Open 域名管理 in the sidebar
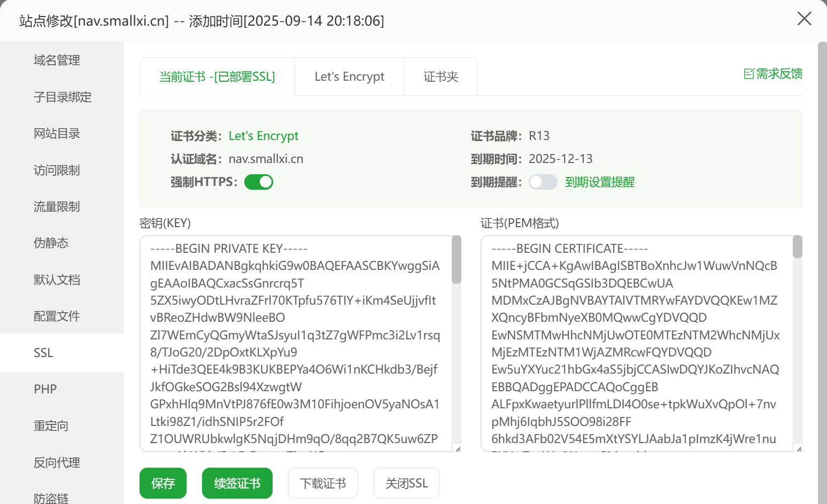The width and height of the screenshot is (827, 504). 57,60
